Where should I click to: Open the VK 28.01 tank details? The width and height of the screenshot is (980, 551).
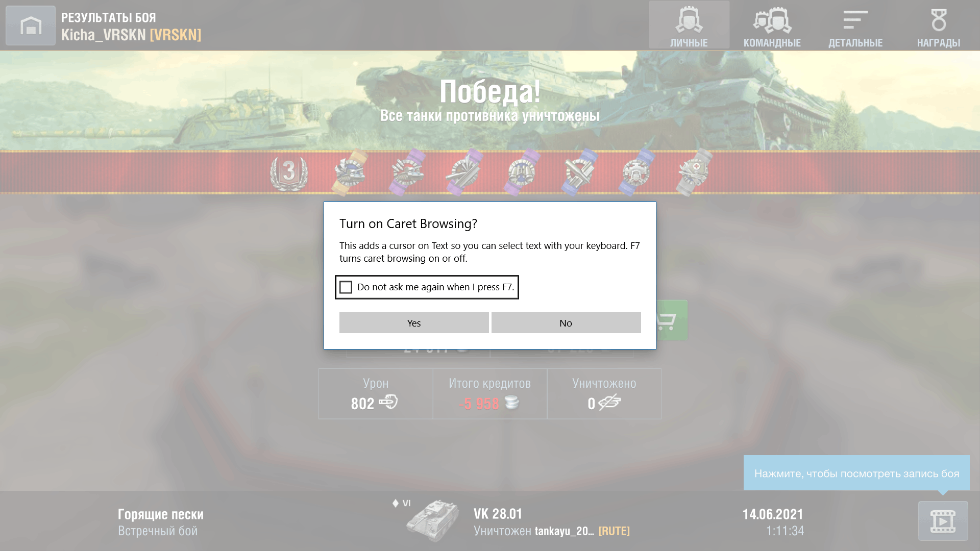pos(498,513)
